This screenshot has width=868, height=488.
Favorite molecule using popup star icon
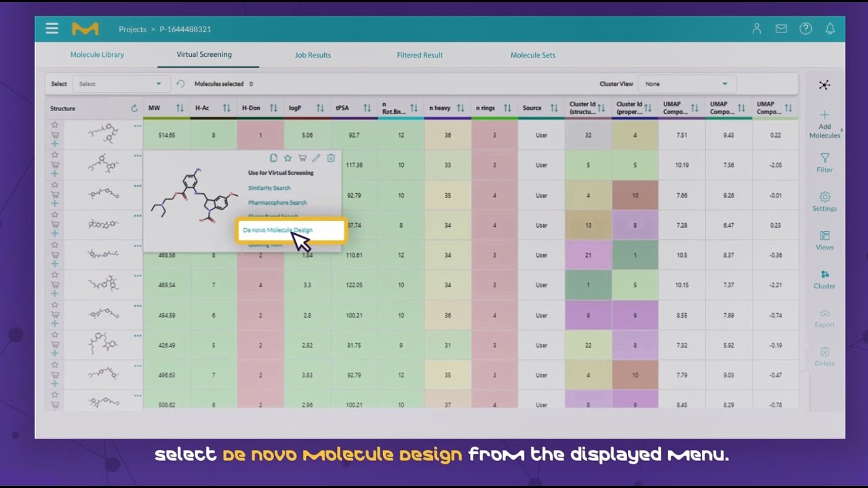[288, 158]
